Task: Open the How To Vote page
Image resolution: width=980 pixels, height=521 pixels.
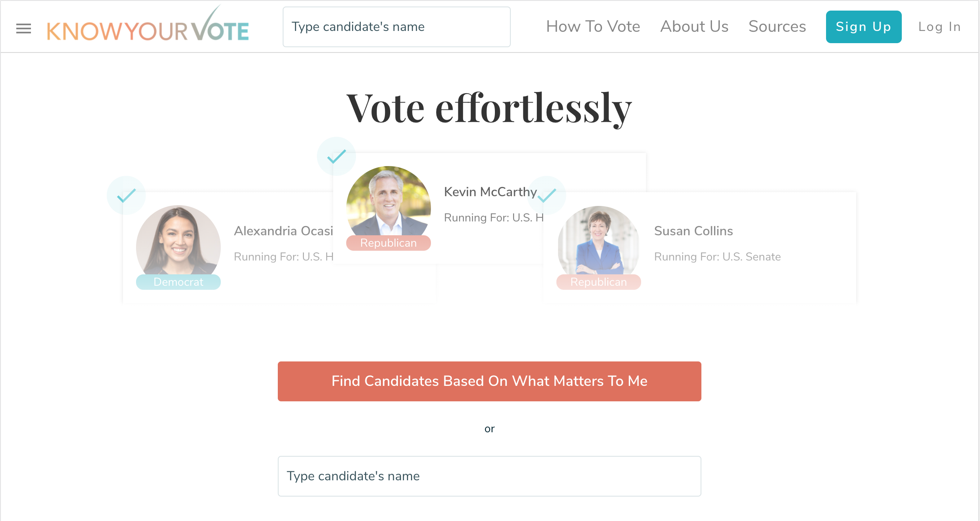Action: pyautogui.click(x=593, y=26)
